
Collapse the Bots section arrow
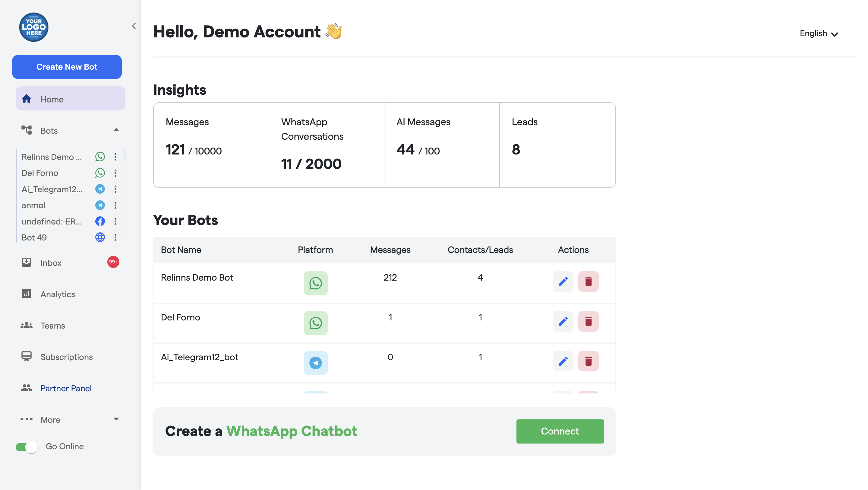pos(116,130)
